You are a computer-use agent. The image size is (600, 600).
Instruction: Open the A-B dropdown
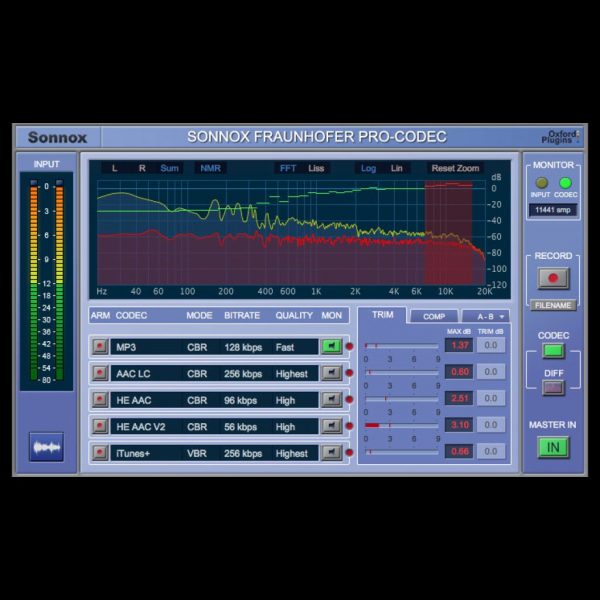(x=486, y=316)
